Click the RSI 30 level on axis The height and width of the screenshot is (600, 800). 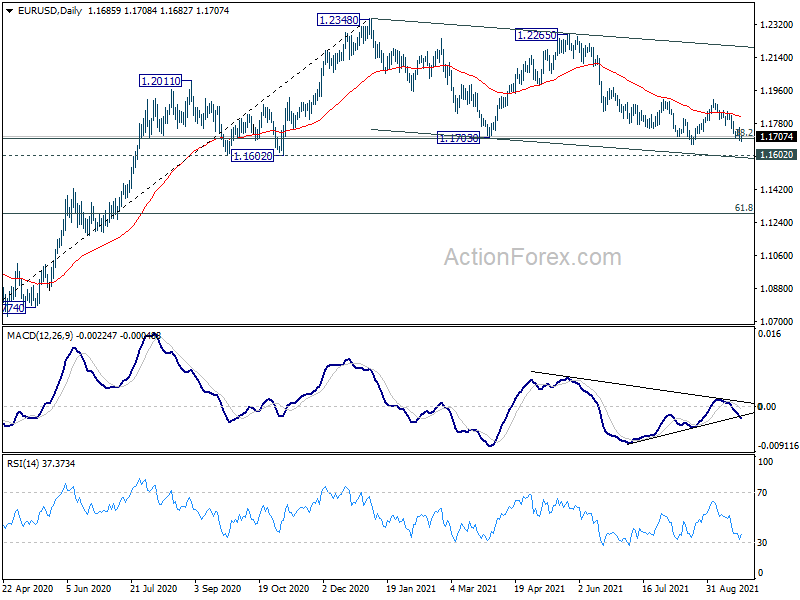[x=762, y=543]
